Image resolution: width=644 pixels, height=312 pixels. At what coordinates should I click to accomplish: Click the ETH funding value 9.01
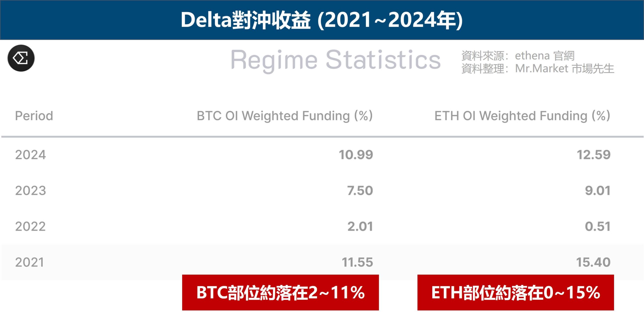[x=597, y=190]
